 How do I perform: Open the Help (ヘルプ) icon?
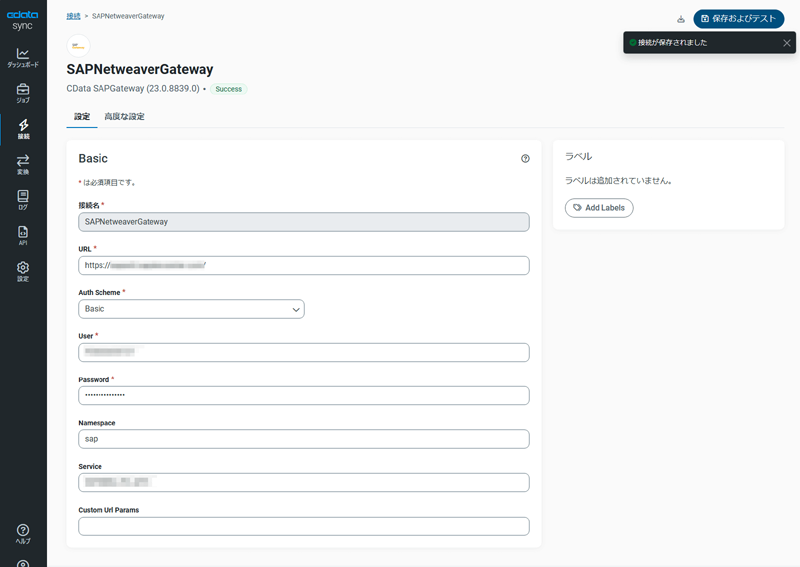pyautogui.click(x=23, y=534)
